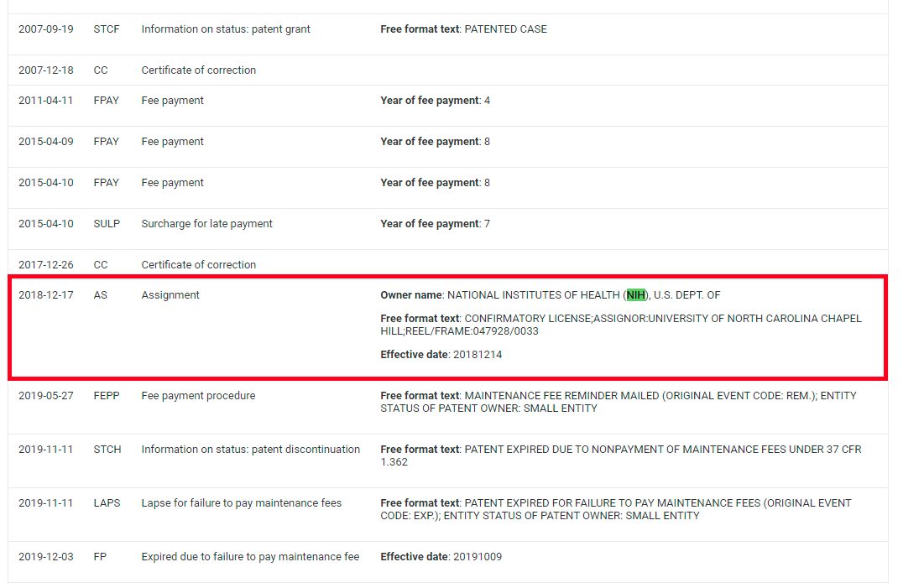Screen dimensions: 924x588
Task: Click the LAPS event code
Action: 107,503
